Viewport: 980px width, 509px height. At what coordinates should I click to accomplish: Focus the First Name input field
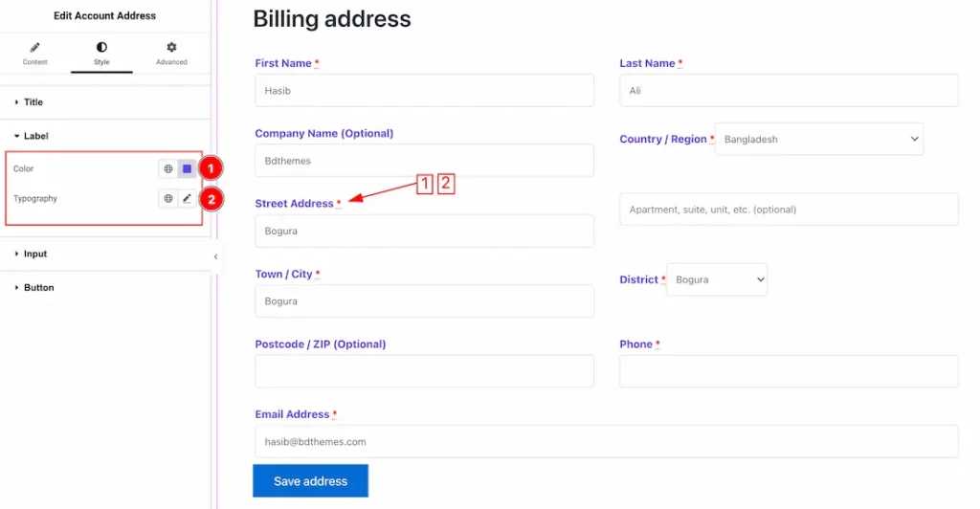click(424, 91)
